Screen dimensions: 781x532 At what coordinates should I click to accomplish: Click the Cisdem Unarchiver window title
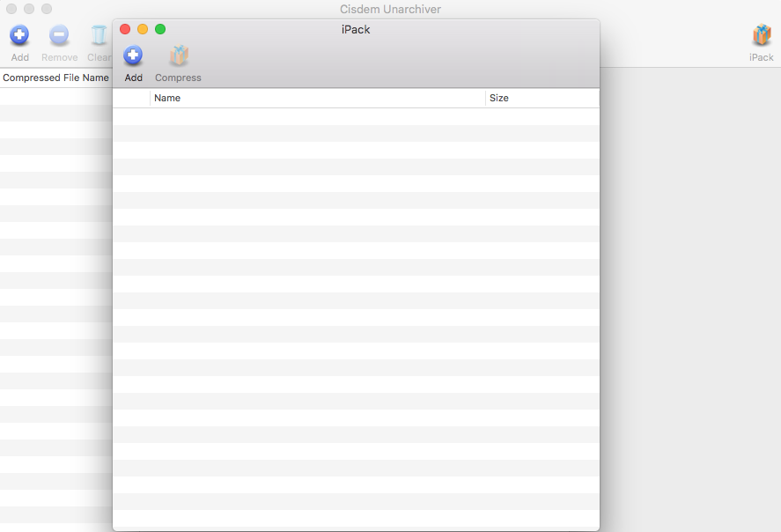390,9
